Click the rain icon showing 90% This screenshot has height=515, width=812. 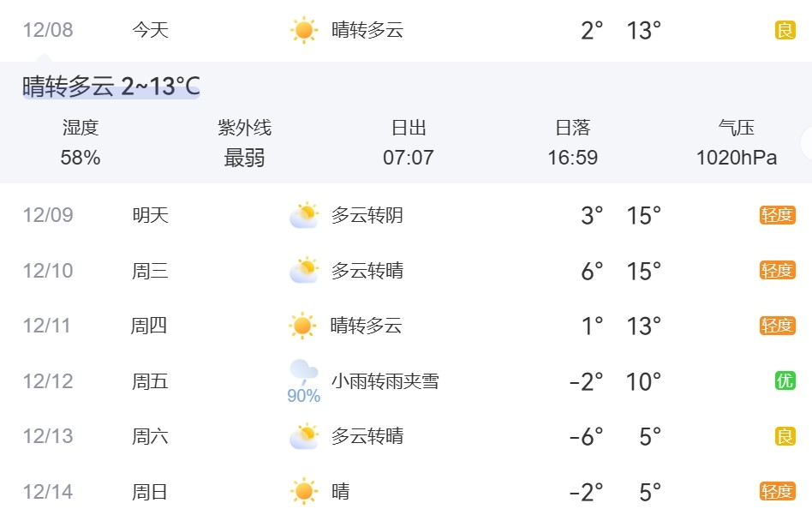point(303,381)
